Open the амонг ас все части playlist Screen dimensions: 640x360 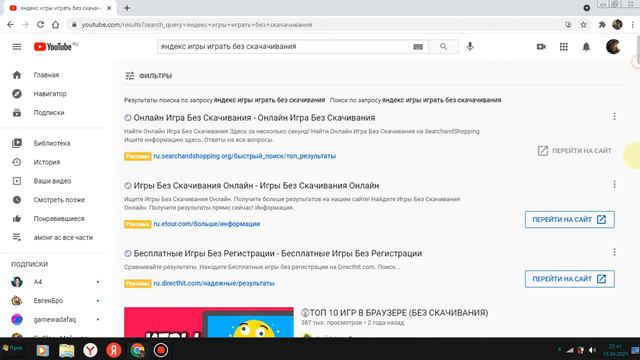[53, 237]
